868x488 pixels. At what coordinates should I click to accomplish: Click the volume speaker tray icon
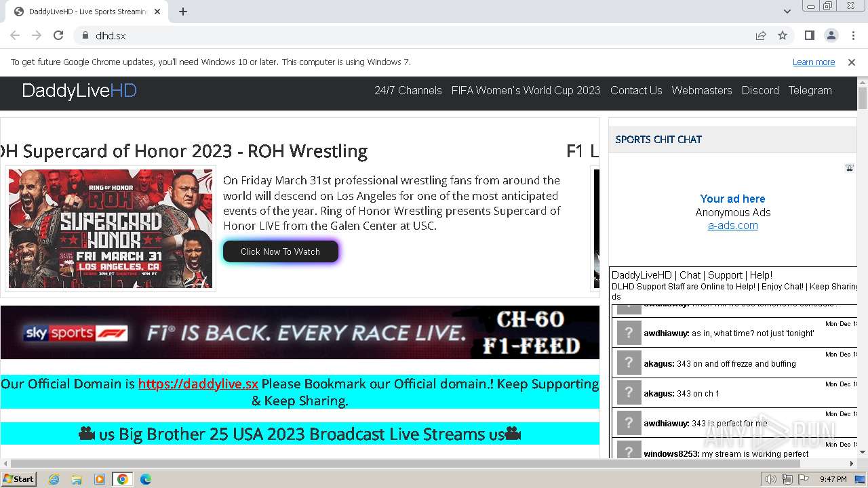770,479
